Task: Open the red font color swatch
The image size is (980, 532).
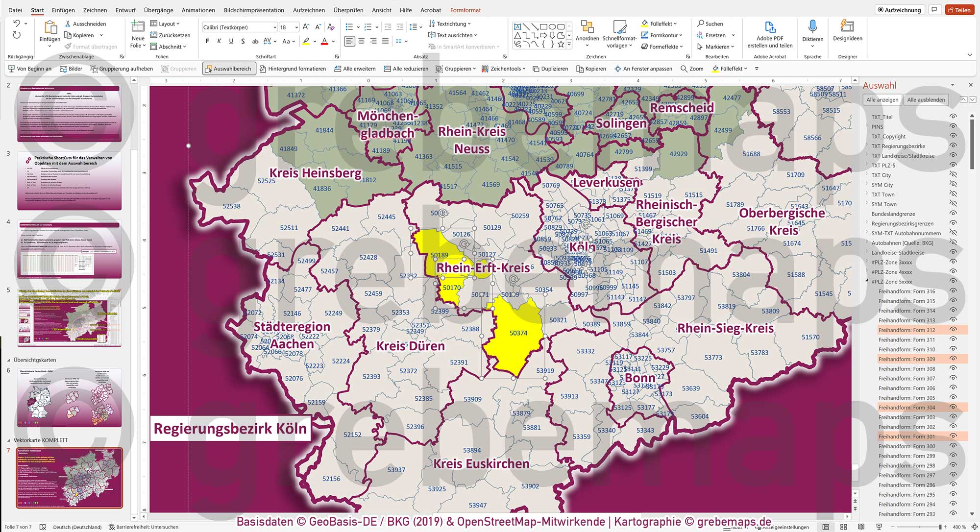Action: click(x=324, y=42)
